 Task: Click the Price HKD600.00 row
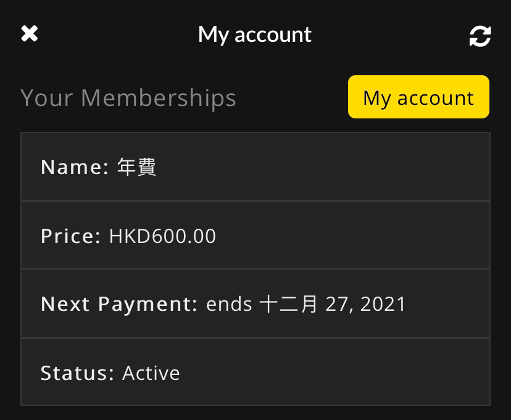point(255,236)
